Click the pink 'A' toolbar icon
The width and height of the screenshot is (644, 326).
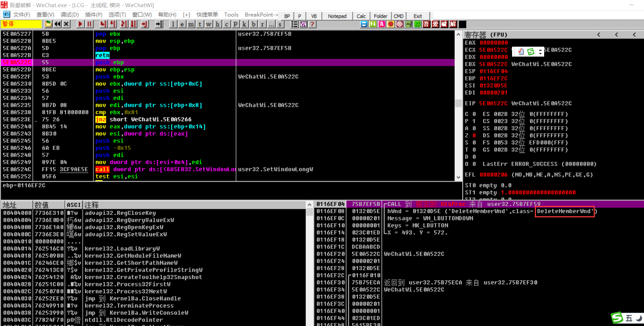coord(382,24)
